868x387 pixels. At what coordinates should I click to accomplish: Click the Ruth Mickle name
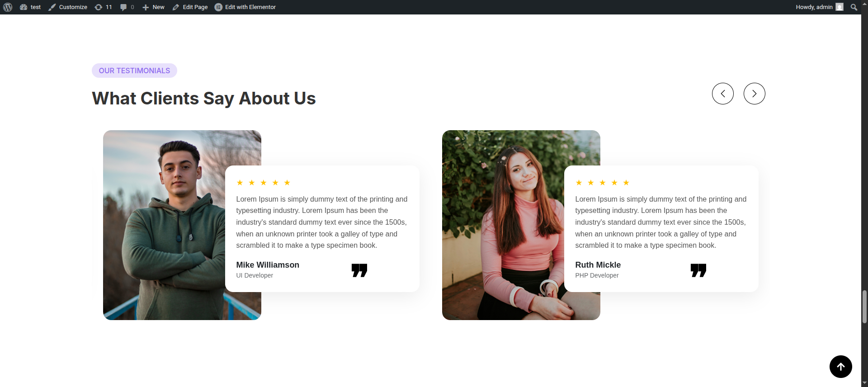[598, 265]
